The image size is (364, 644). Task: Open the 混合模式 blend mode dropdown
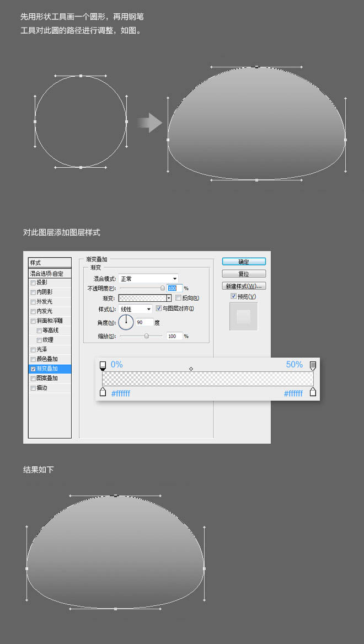pos(148,279)
